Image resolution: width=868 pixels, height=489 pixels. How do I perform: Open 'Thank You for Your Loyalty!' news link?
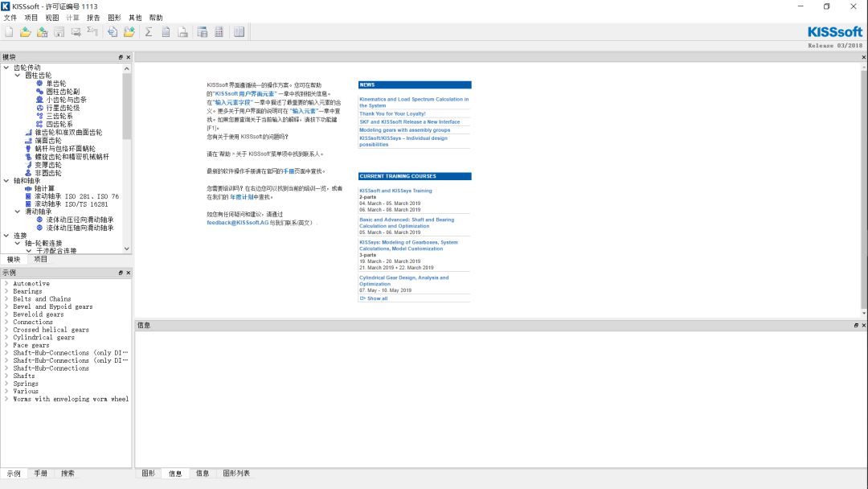coord(392,113)
